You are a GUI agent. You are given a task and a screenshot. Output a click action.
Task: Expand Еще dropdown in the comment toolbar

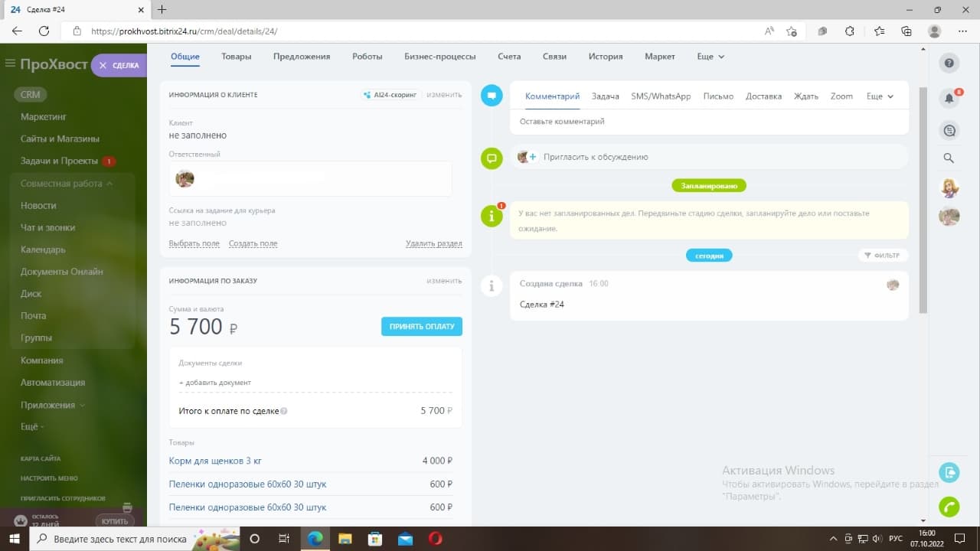point(880,96)
